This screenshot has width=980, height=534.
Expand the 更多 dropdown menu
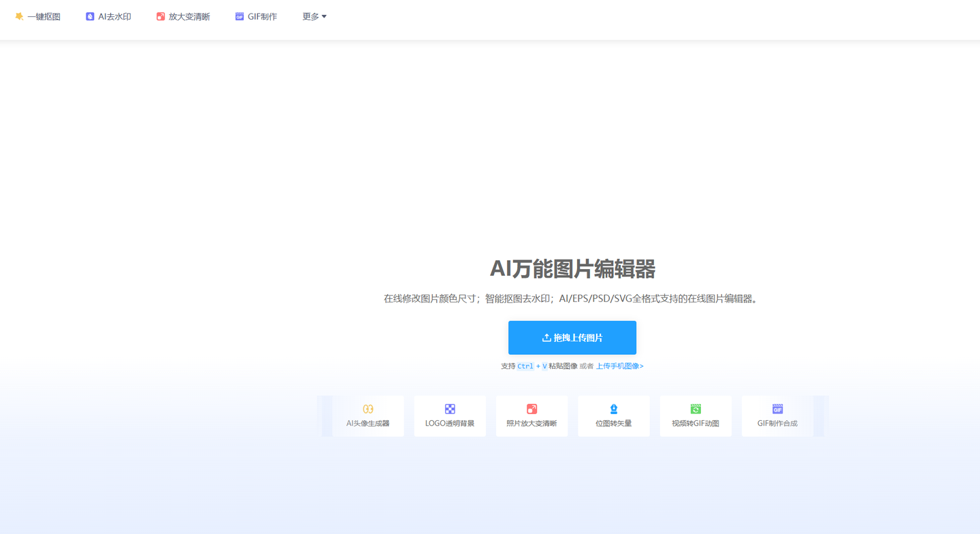coord(314,16)
